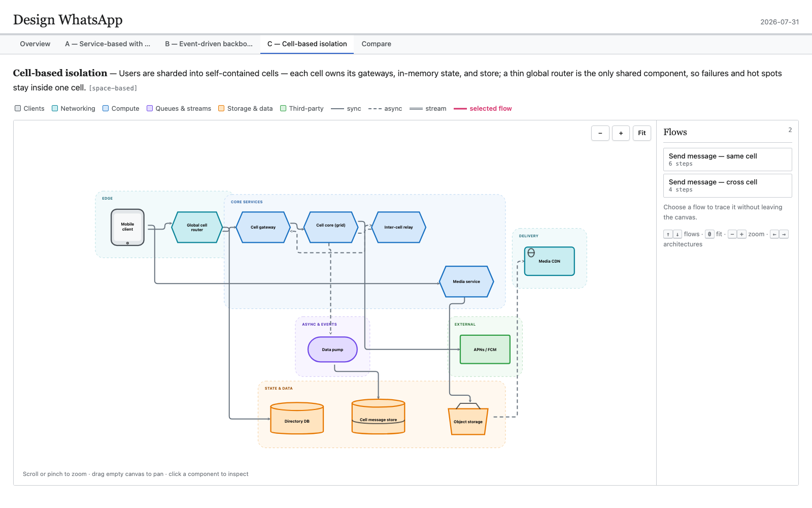Click the Design WhatsApp page title
The height and width of the screenshot is (508, 812).
[68, 20]
